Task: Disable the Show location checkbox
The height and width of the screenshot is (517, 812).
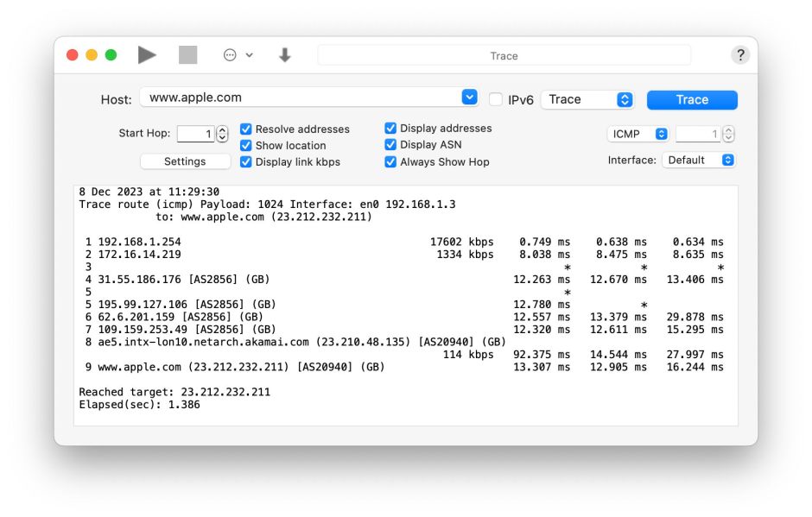Action: tap(246, 146)
